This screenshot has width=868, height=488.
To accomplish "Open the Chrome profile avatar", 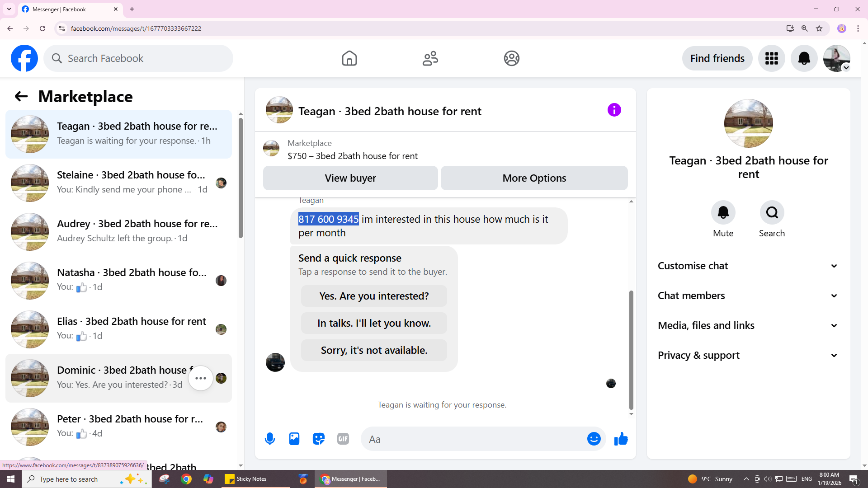I will click(x=842, y=28).
